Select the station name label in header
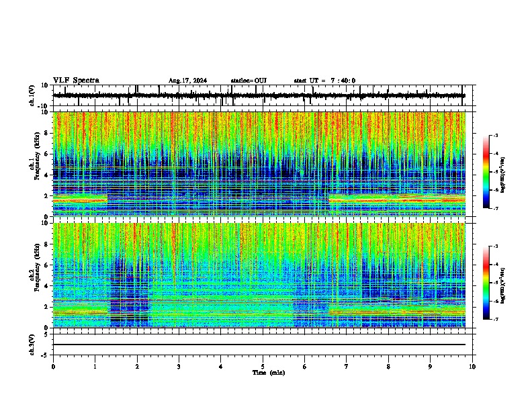 [249, 81]
